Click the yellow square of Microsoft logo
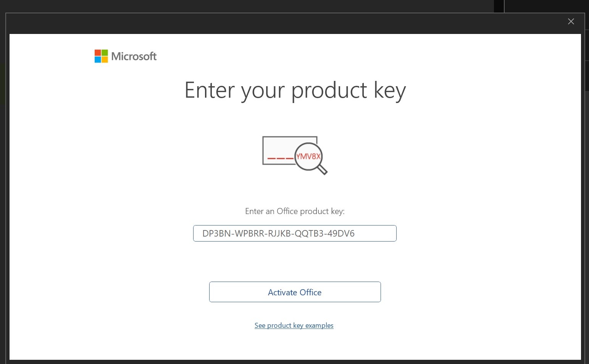The width and height of the screenshot is (589, 364). [x=105, y=60]
